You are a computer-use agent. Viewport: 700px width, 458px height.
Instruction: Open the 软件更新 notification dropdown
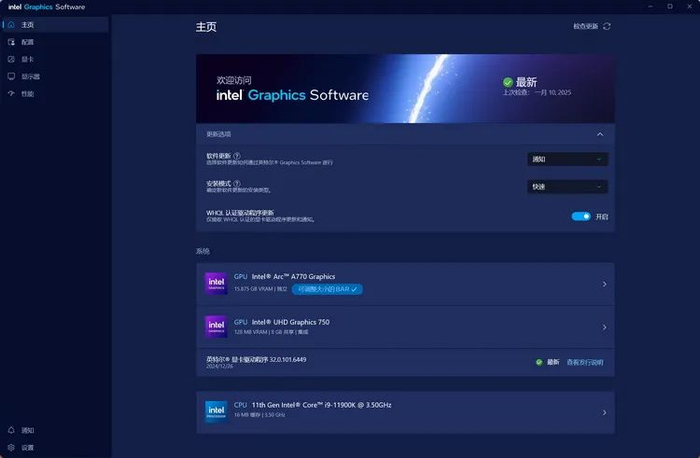click(567, 159)
